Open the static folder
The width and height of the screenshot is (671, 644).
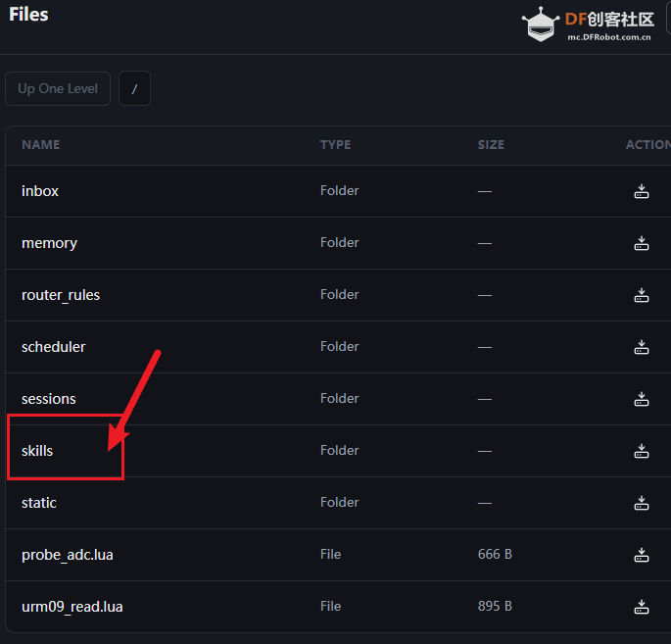click(39, 503)
